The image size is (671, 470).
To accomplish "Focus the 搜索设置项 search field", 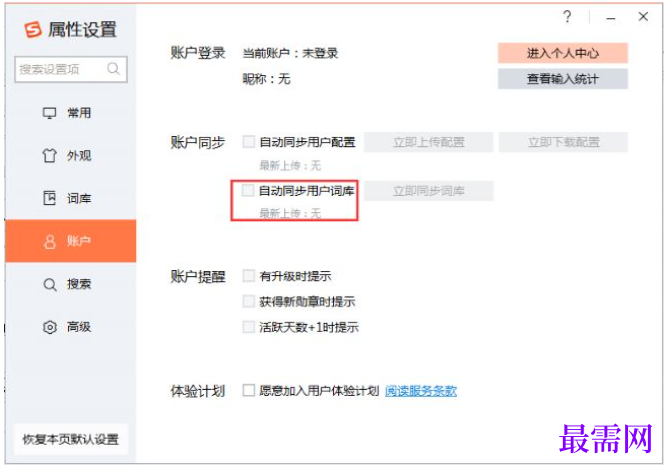I will 71,69.
